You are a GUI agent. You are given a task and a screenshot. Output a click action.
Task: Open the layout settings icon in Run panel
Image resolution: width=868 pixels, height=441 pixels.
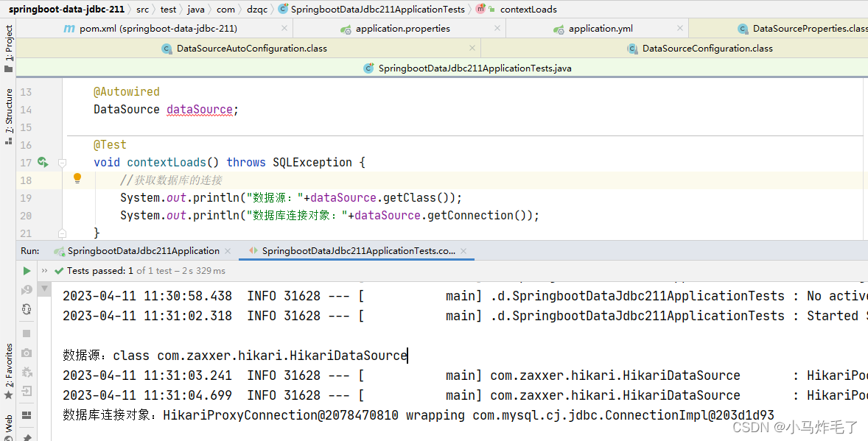27,415
